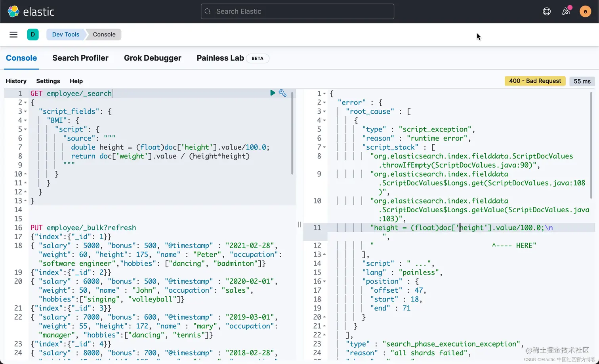
Task: Click the "end" : 71 line
Action: [x=390, y=308]
